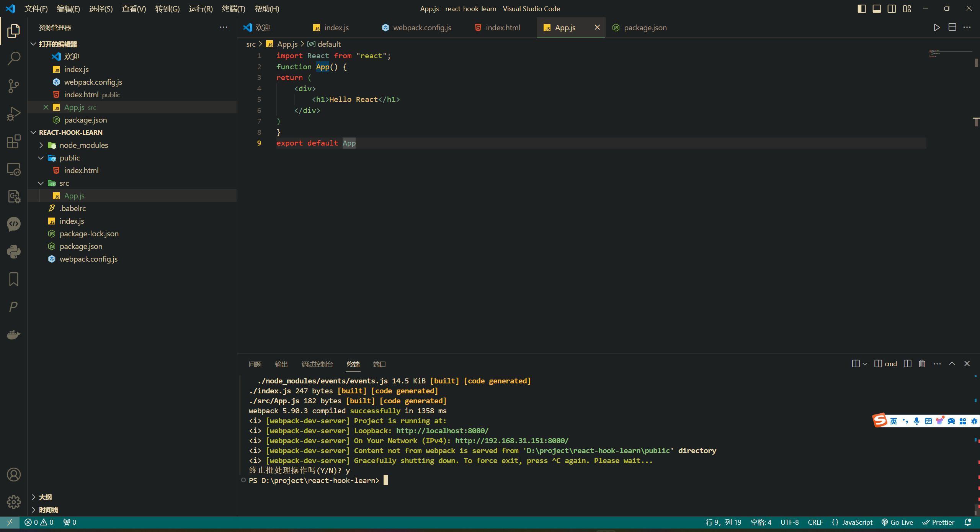The height and width of the screenshot is (532, 980).
Task: Toggle secondary side bar layout button
Action: coord(892,9)
